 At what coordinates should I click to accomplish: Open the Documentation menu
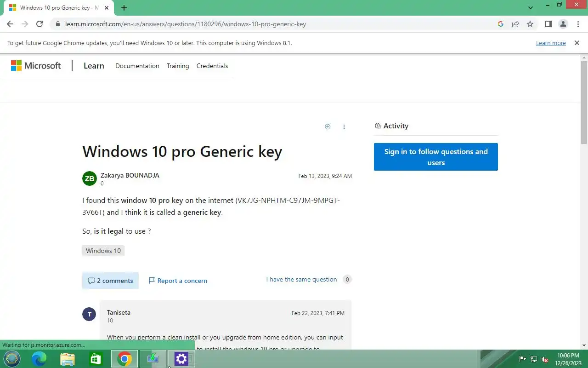point(137,66)
